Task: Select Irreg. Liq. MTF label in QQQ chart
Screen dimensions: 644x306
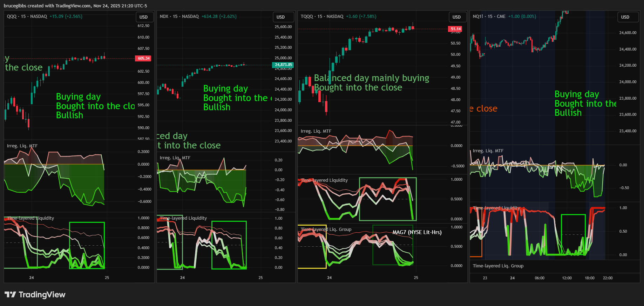Action: coord(22,146)
